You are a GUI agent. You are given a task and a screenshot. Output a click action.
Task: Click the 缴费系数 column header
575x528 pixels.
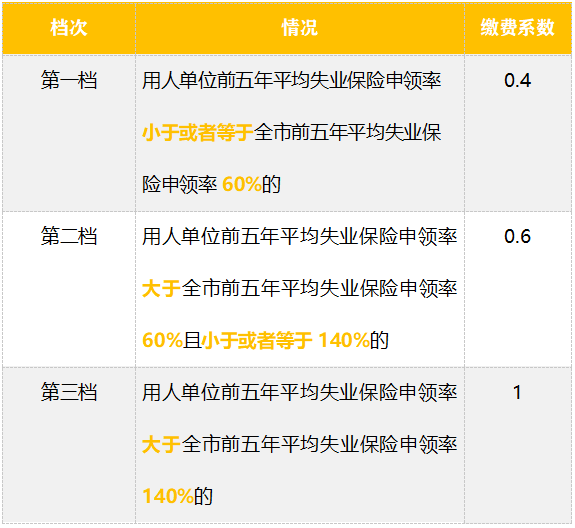coord(517,28)
